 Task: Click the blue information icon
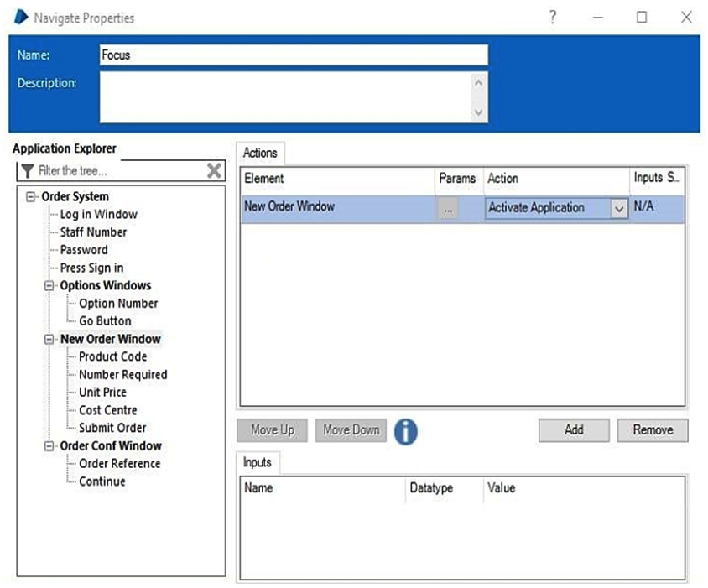tap(405, 431)
